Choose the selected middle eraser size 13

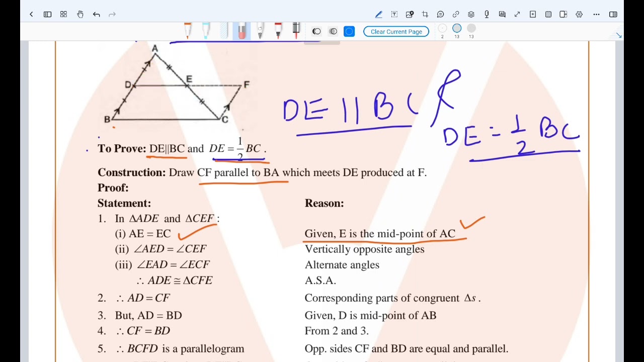click(457, 29)
